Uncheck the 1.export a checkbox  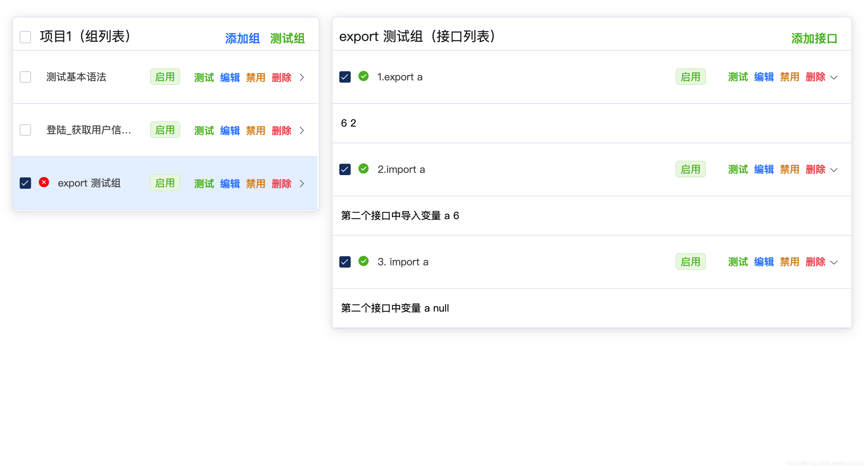coord(345,77)
